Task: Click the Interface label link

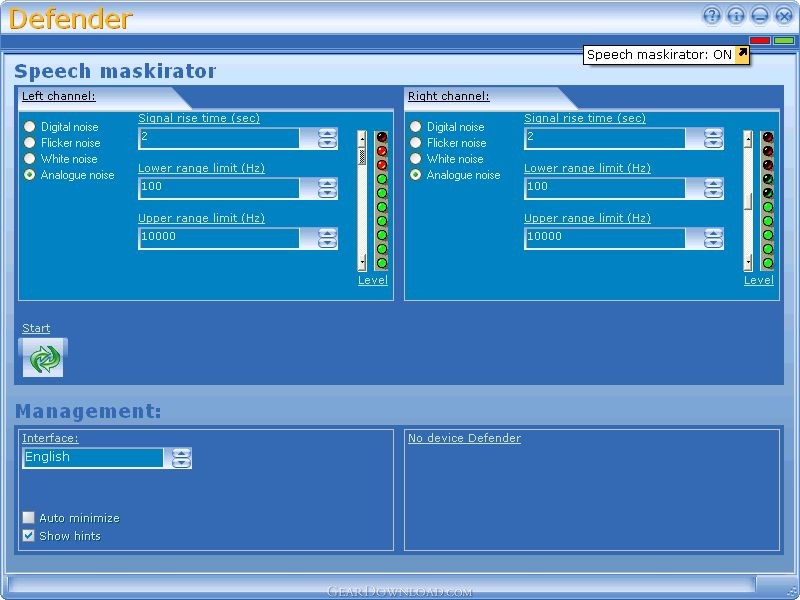Action: click(x=50, y=438)
